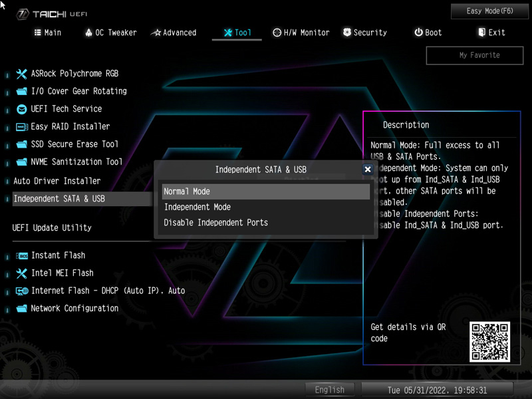Click the Tool tab wrench icon
Screen dimensions: 532x399
228,33
